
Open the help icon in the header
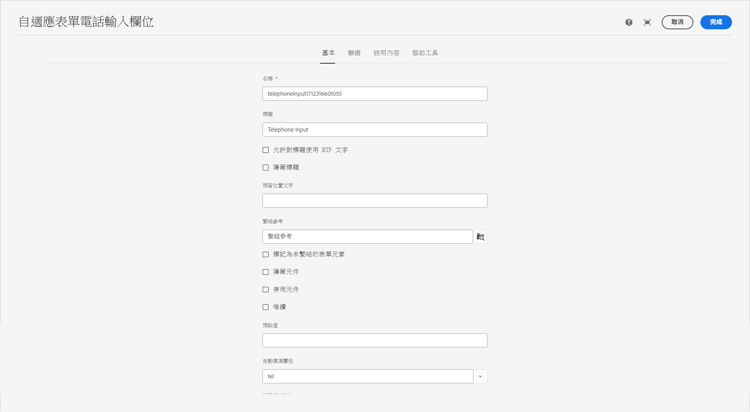[x=629, y=22]
